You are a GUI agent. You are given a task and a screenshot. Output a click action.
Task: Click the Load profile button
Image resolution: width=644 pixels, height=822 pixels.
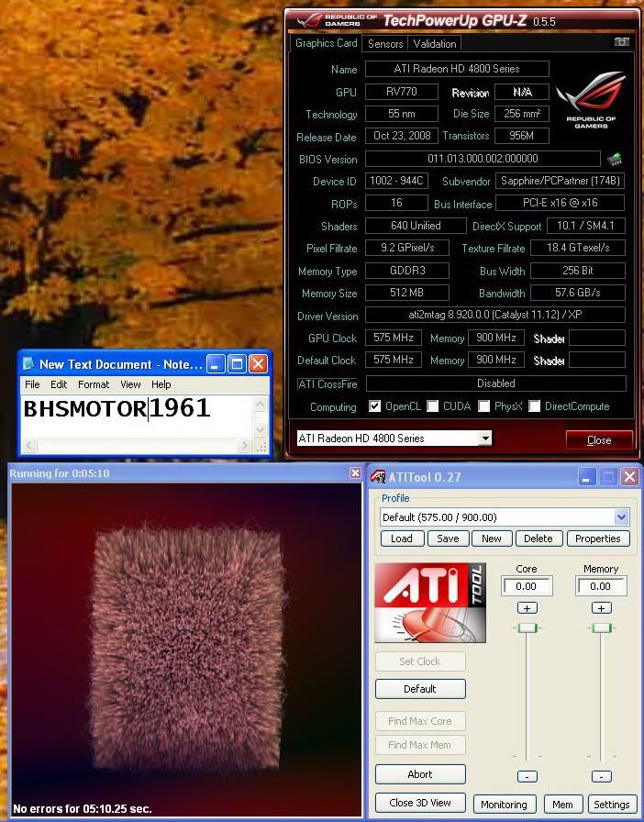pyautogui.click(x=401, y=539)
